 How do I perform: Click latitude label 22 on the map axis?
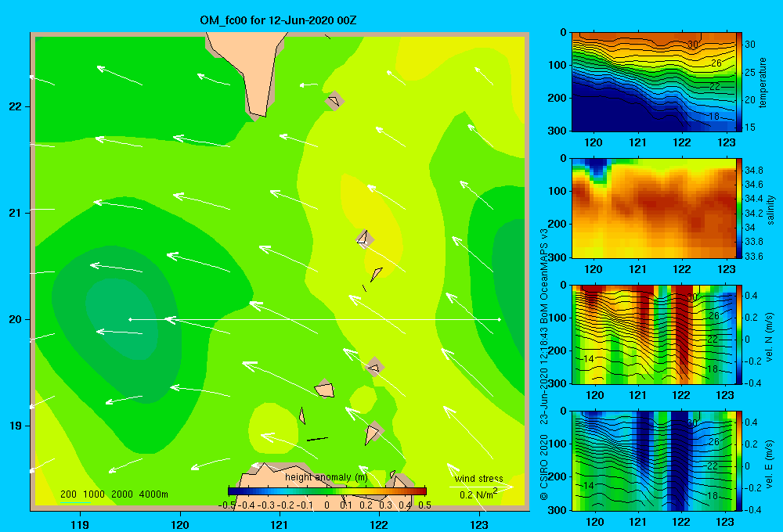[x=16, y=106]
